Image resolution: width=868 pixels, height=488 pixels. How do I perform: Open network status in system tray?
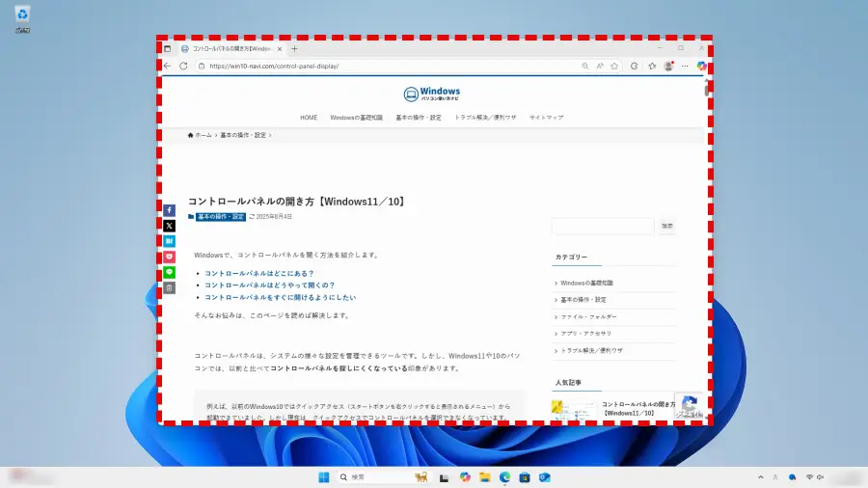(x=810, y=477)
